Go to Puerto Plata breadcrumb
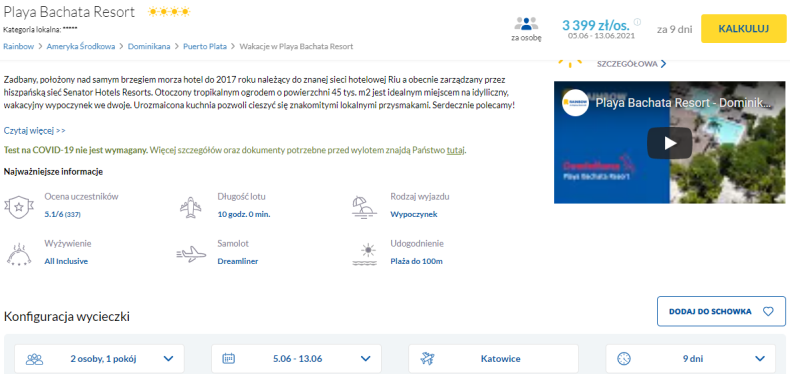The height and width of the screenshot is (374, 790). pyautogui.click(x=205, y=46)
